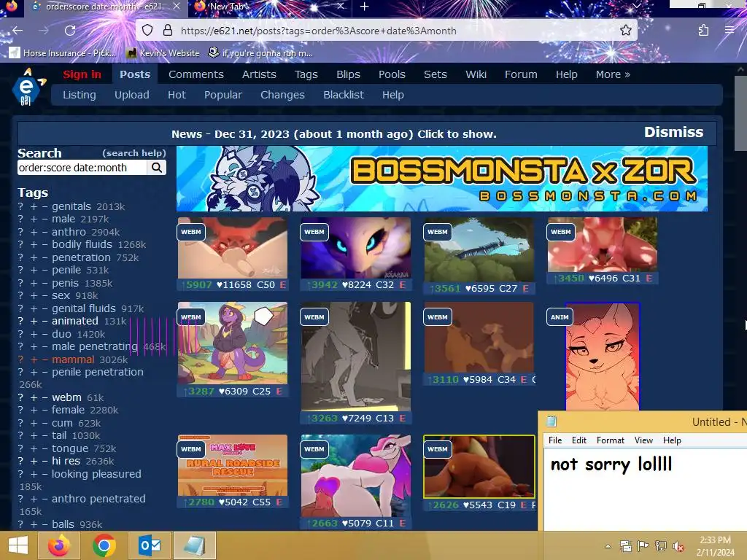Go to the Comments section

point(196,74)
